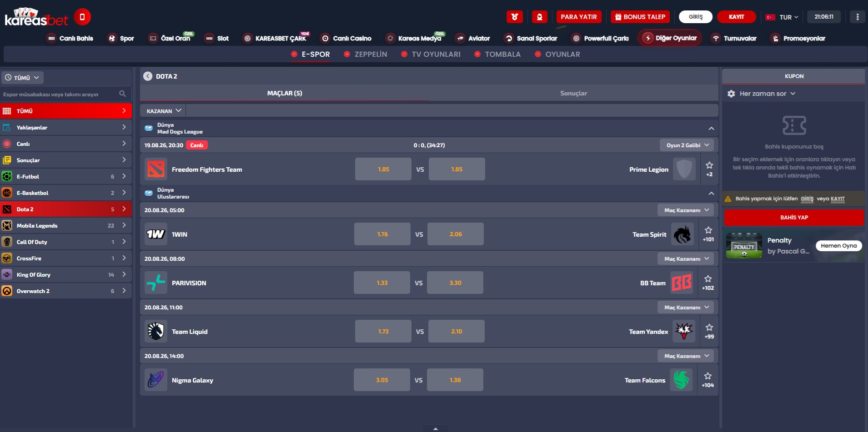The width and height of the screenshot is (868, 432).
Task: Switch to the OYUNLAR tab
Action: pyautogui.click(x=557, y=54)
